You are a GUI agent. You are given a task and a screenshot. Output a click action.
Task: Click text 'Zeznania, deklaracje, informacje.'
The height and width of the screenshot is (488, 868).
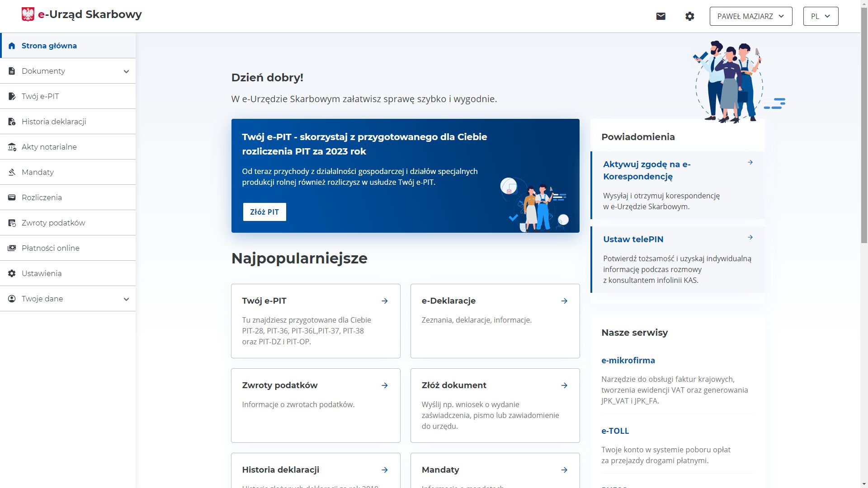(x=476, y=320)
